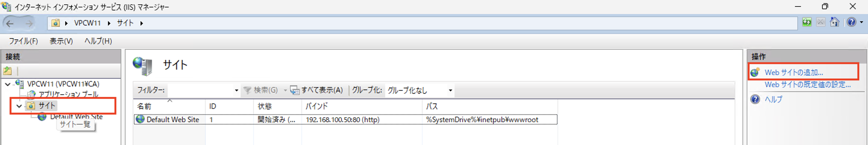The image size is (868, 145).
Task: Click the 開始済み state cell
Action: coord(277,120)
